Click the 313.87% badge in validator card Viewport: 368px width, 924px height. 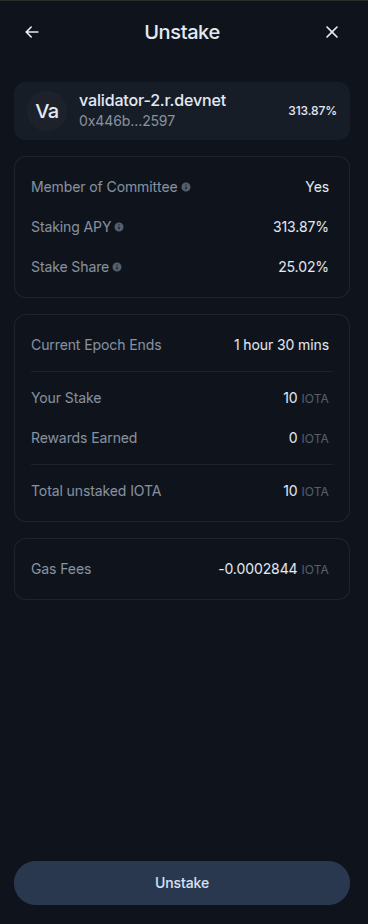312,111
